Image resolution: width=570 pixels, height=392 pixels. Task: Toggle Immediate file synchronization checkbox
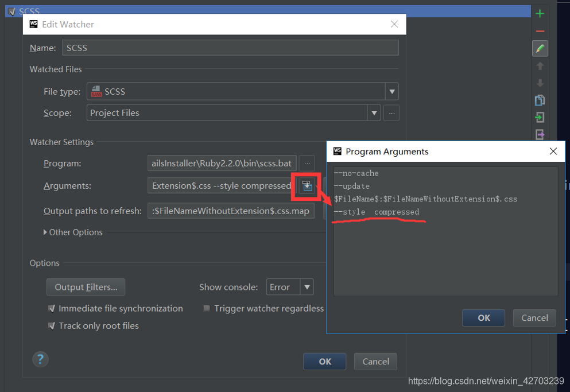(52, 308)
